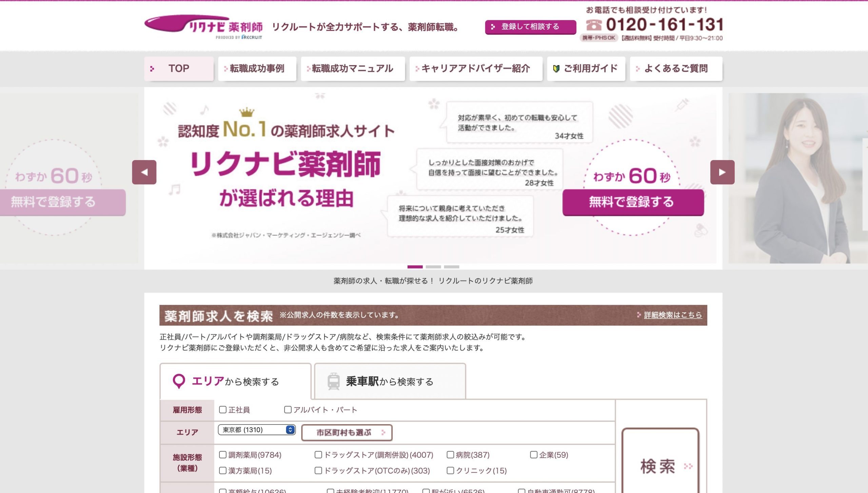Enable 調剤薬局(9784) facility filter
This screenshot has height=493, width=868.
222,455
